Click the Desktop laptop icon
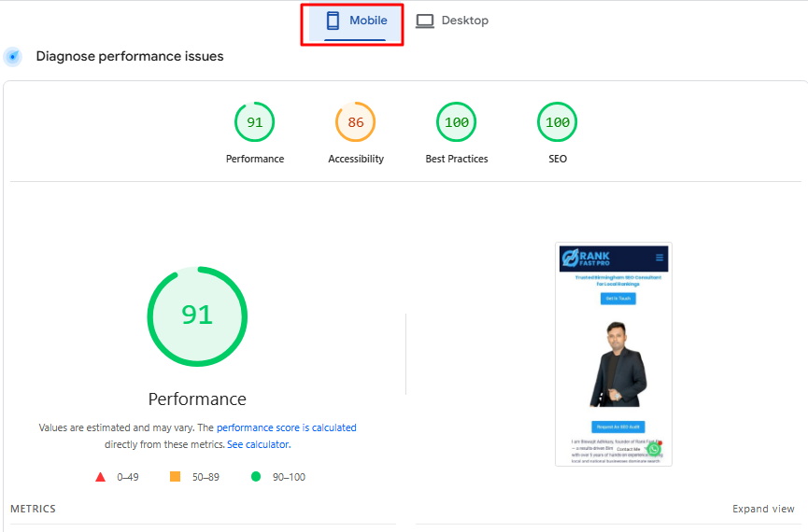 pyautogui.click(x=425, y=21)
